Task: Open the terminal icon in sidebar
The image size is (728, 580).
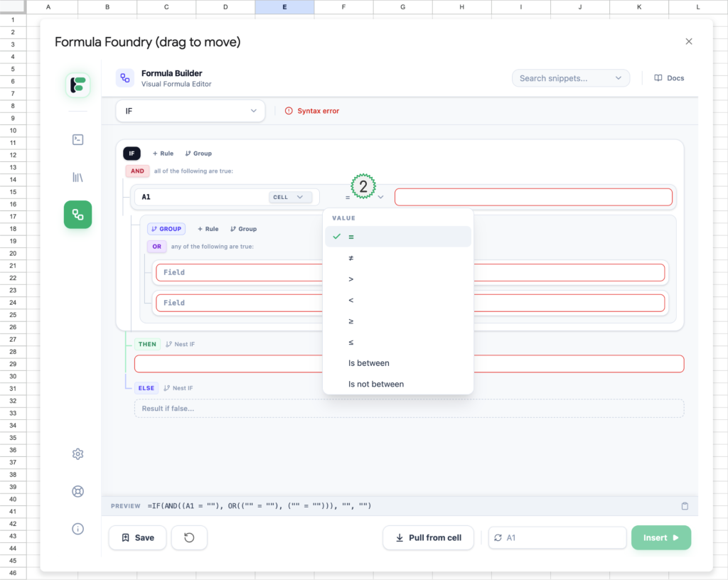Action: pos(78,140)
